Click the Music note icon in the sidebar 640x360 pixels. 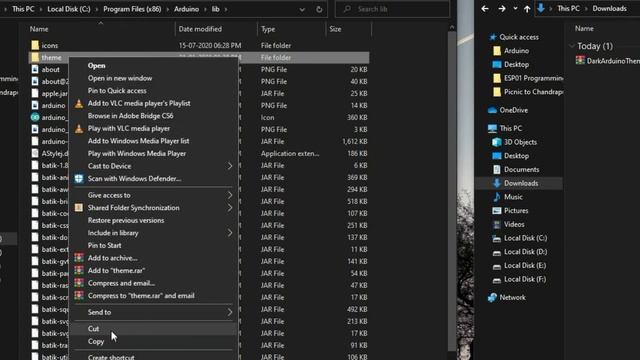(x=497, y=197)
